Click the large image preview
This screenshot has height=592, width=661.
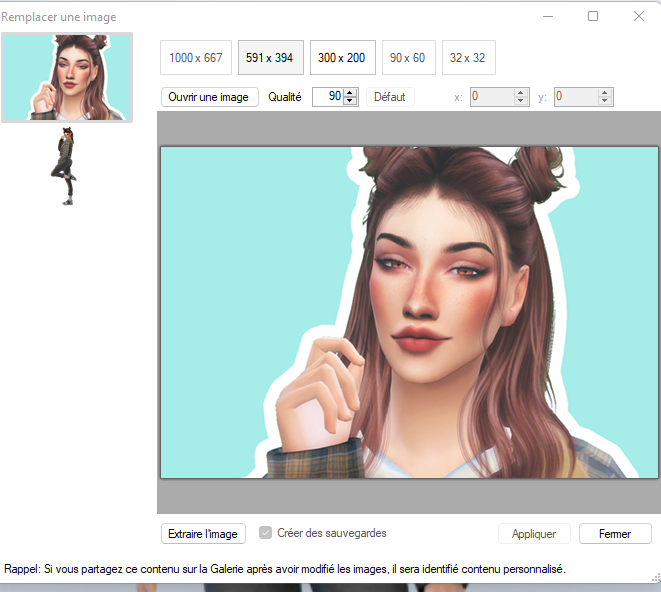409,312
